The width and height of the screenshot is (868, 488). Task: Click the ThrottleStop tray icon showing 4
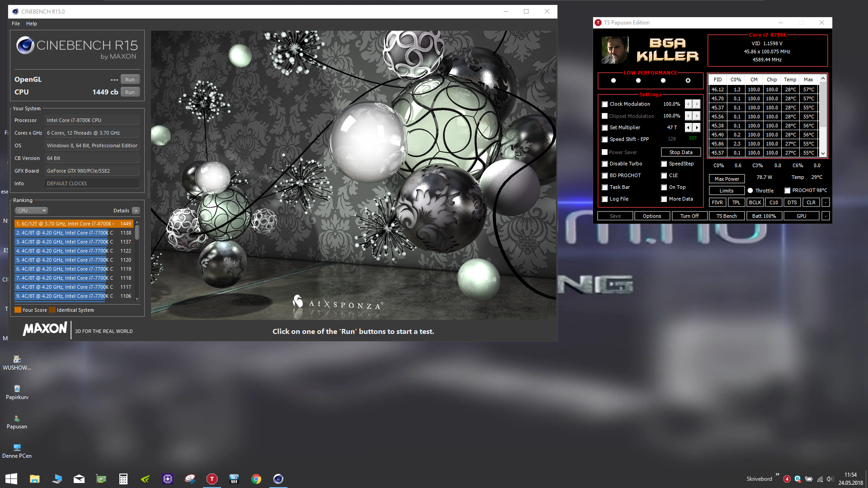787,479
